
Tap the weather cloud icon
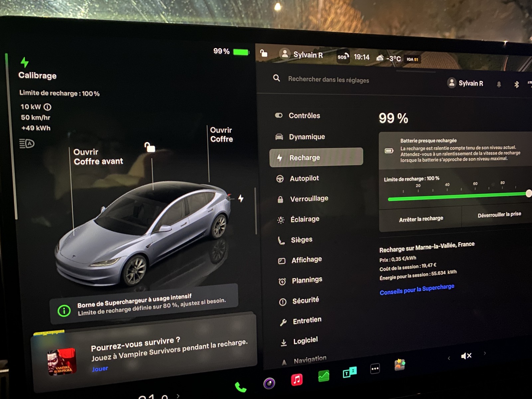(380, 58)
